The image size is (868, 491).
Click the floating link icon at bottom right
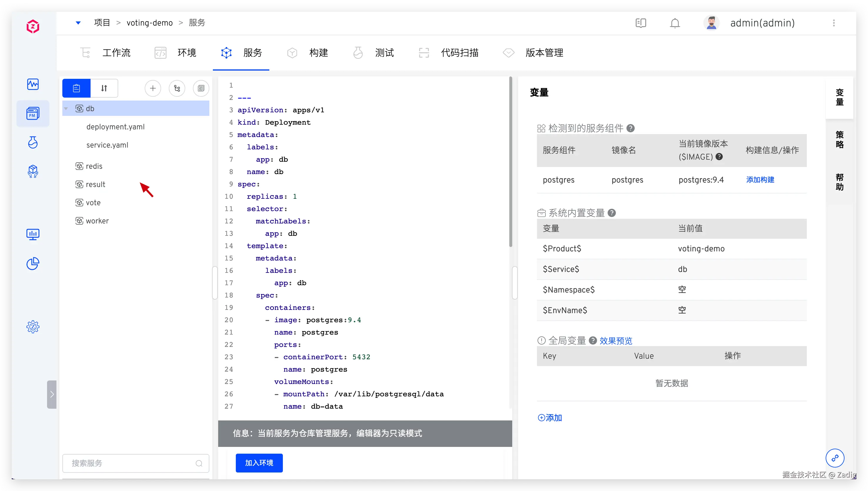[x=834, y=458]
